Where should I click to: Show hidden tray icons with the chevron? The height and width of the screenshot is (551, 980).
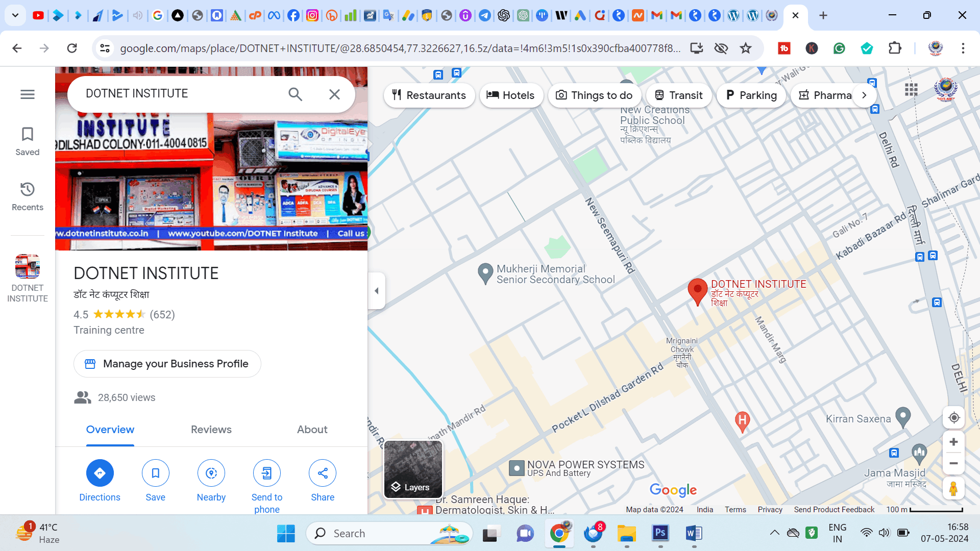[x=774, y=533]
